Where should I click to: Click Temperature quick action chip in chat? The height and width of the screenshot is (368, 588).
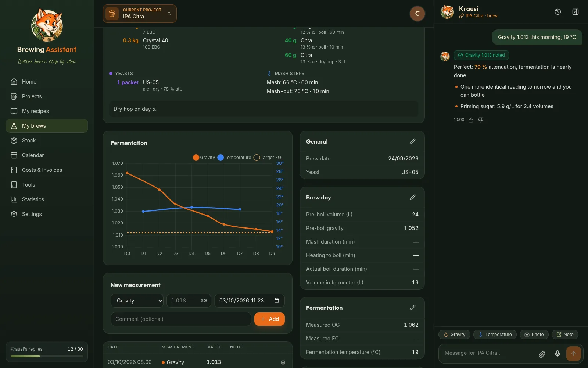coord(495,335)
